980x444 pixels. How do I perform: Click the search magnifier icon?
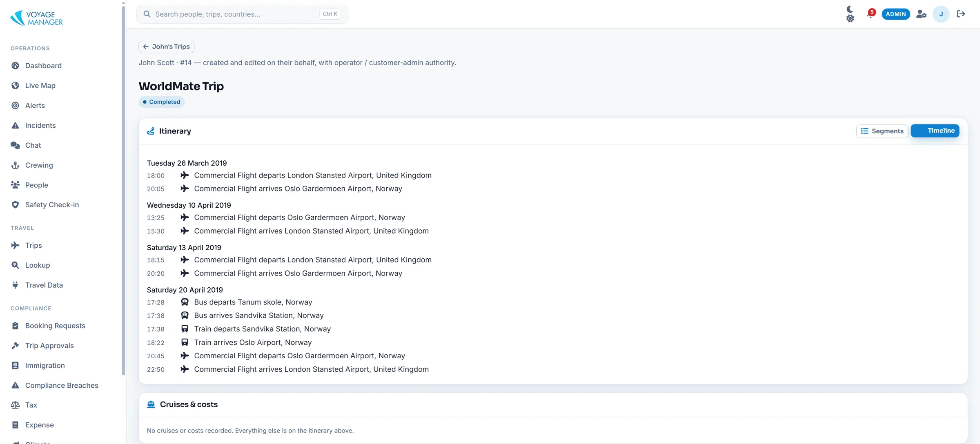point(147,14)
